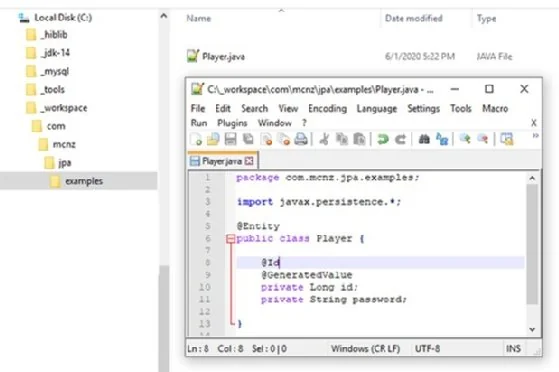Click the last visible toolbar icon before the chevron
This screenshot has height=372, width=559.
(x=506, y=139)
